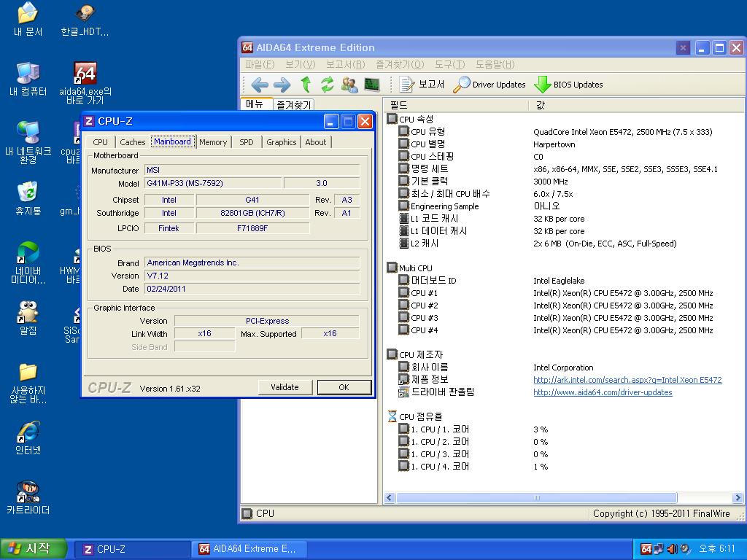Open the 보고서(R) menu in AIDA64
The width and height of the screenshot is (747, 560).
(x=345, y=64)
